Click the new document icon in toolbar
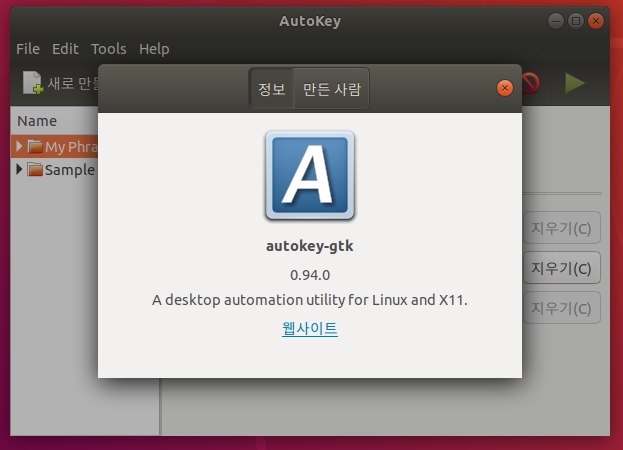Viewport: 623px width, 450px height. coord(33,83)
